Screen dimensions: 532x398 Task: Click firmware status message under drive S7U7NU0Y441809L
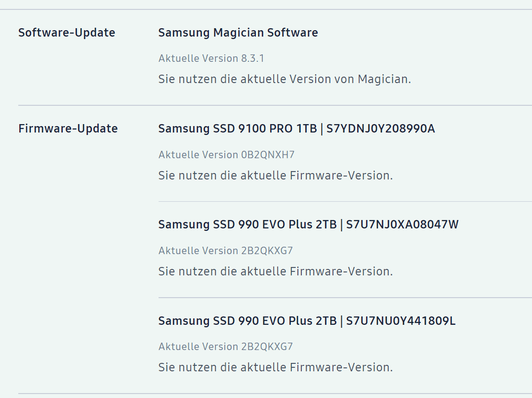coord(276,367)
